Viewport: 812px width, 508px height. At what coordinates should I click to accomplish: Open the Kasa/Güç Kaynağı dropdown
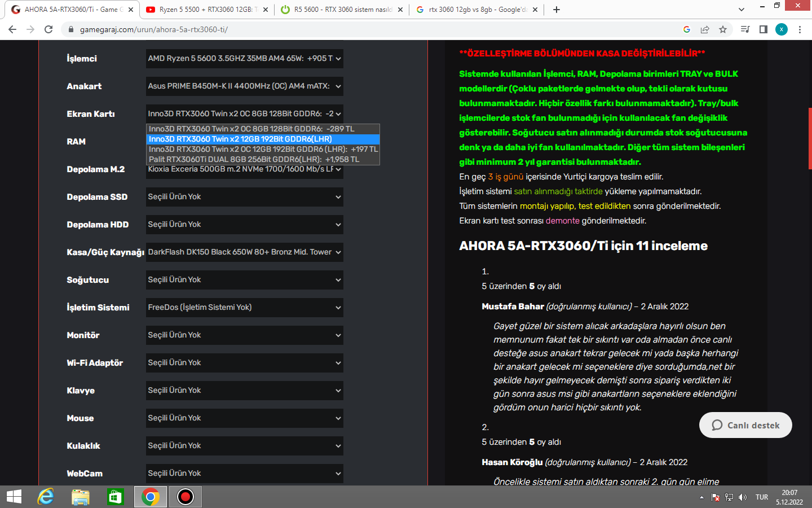[245, 252]
